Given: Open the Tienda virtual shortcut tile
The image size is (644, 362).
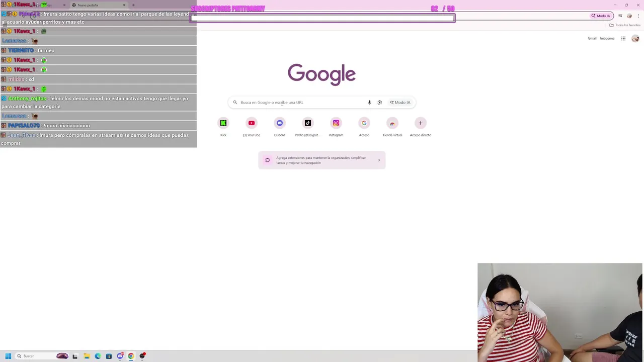Looking at the screenshot, I should (392, 123).
